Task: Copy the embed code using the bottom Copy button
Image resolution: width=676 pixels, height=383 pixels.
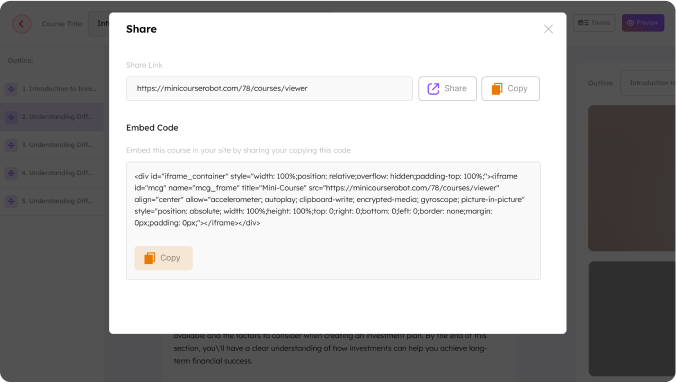Action: point(163,258)
